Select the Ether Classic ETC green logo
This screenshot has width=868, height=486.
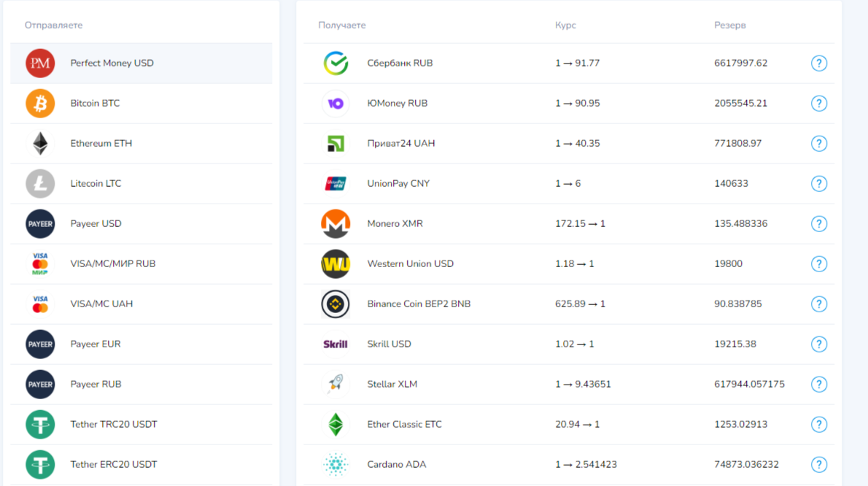336,425
